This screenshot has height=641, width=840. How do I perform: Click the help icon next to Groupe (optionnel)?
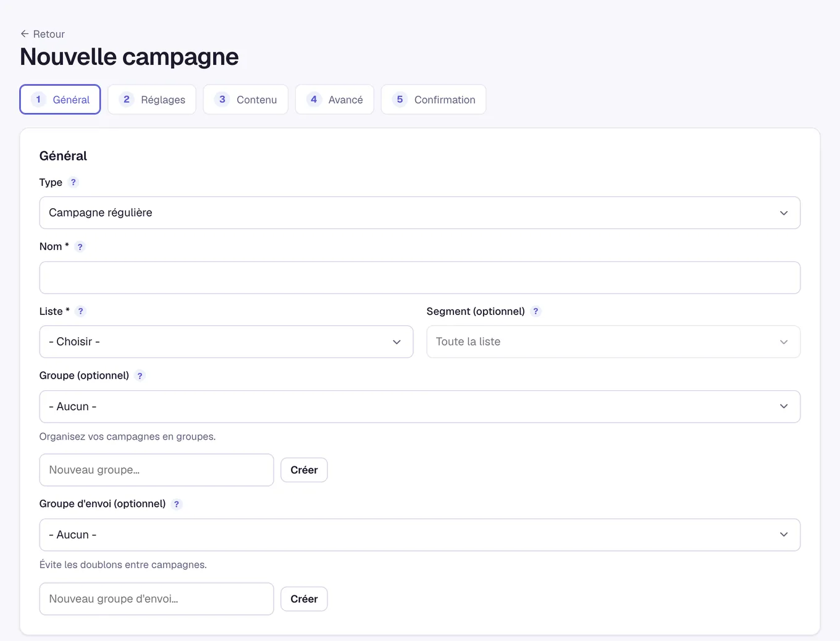point(140,375)
